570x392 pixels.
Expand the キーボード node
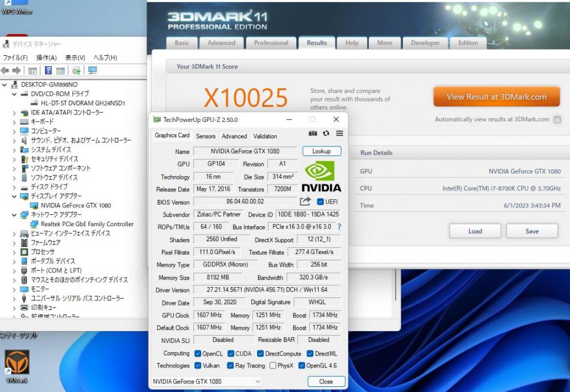click(x=14, y=122)
